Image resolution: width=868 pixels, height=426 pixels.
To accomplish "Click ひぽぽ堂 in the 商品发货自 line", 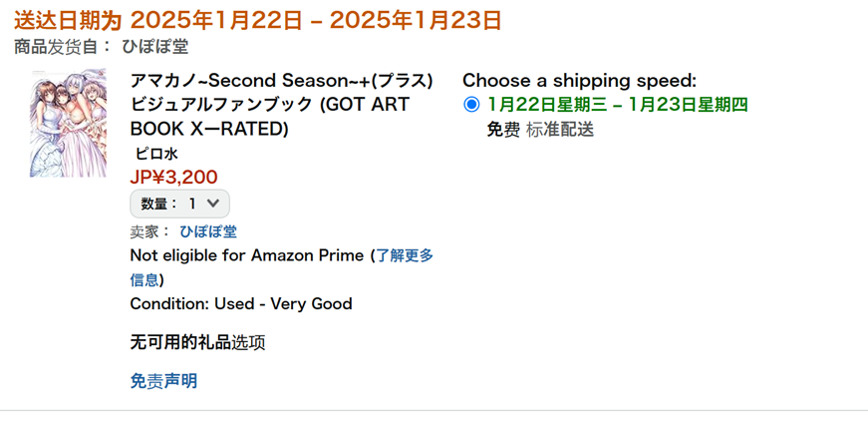I will 154,46.
